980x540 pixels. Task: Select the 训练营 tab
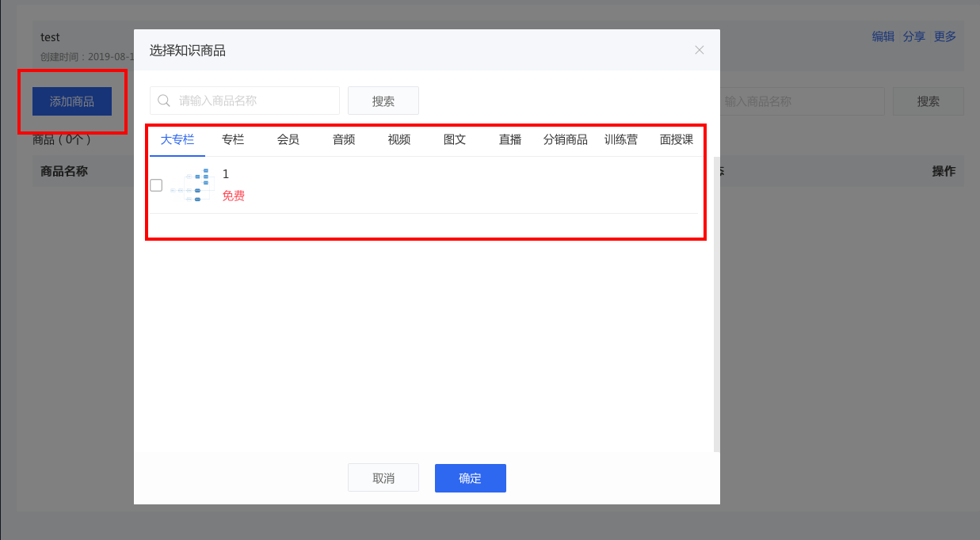coord(621,139)
